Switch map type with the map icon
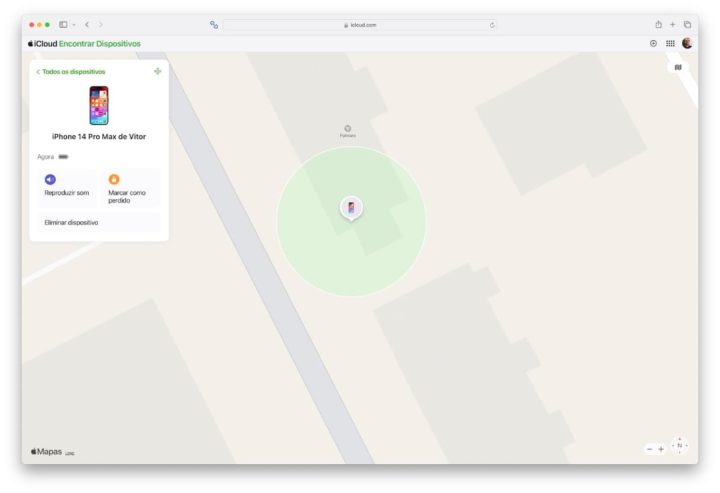The image size is (720, 493). click(678, 67)
